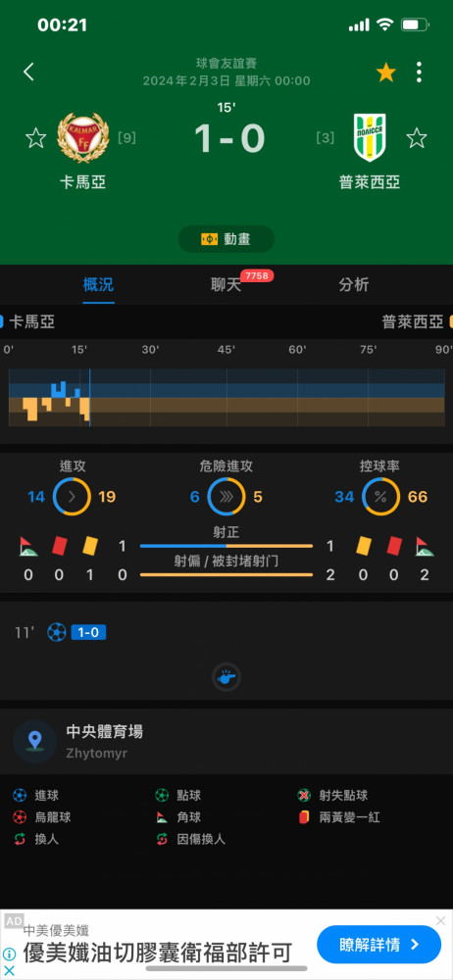Image resolution: width=453 pixels, height=980 pixels.
Task: Tap the whistle kickoff icon
Action: point(226,677)
